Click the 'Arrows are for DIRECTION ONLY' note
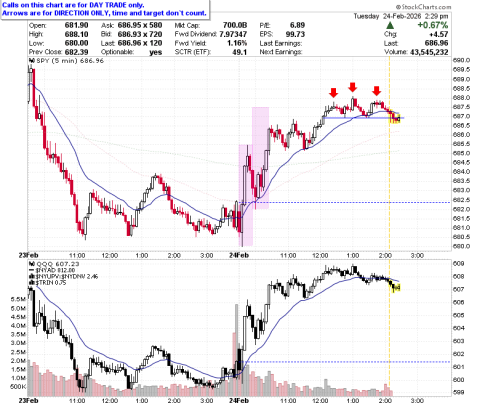This screenshot has height=406, width=480. click(x=104, y=13)
